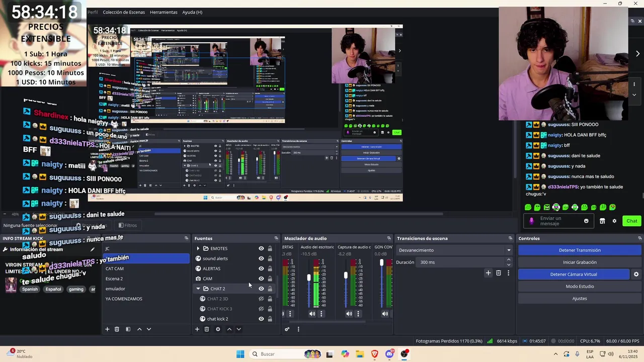
Task: Open source properties gear in the Fuentes toolbar
Action: [218, 329]
